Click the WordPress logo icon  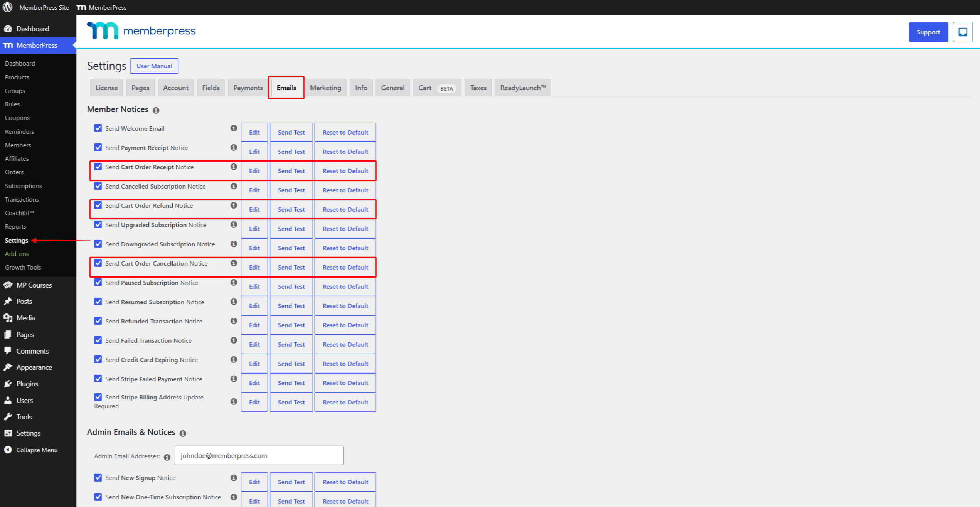(x=8, y=7)
